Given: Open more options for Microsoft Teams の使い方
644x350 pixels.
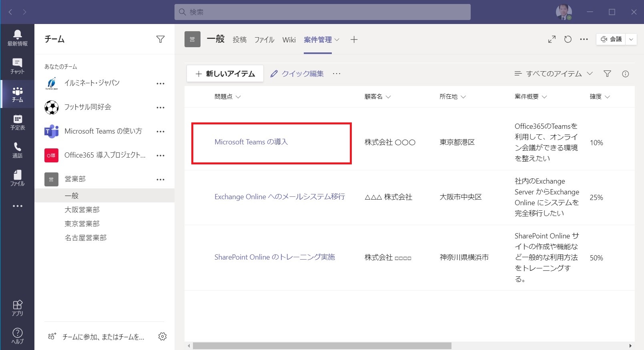Looking at the screenshot, I should pyautogui.click(x=160, y=132).
